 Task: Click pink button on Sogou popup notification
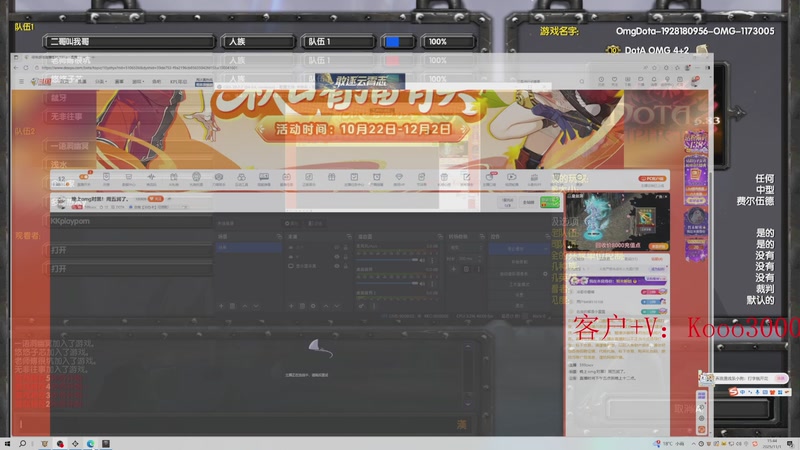coord(780,378)
